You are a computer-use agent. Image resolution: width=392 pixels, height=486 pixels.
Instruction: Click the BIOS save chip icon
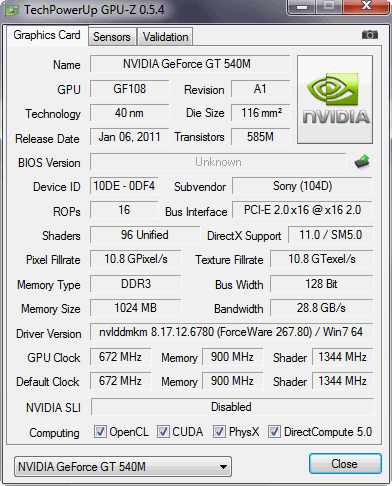point(362,162)
